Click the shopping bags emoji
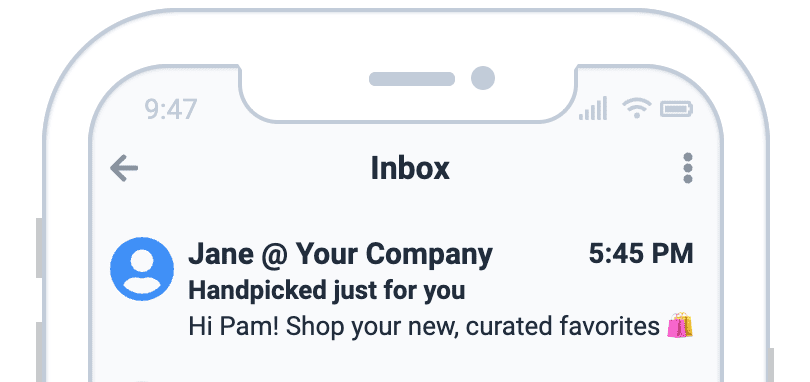 680,326
